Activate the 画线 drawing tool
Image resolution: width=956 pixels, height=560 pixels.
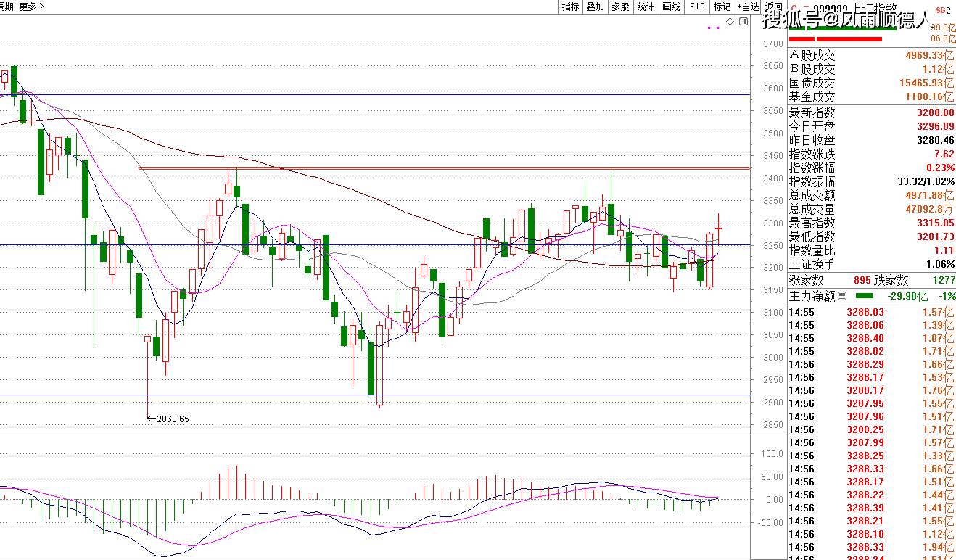point(671,7)
